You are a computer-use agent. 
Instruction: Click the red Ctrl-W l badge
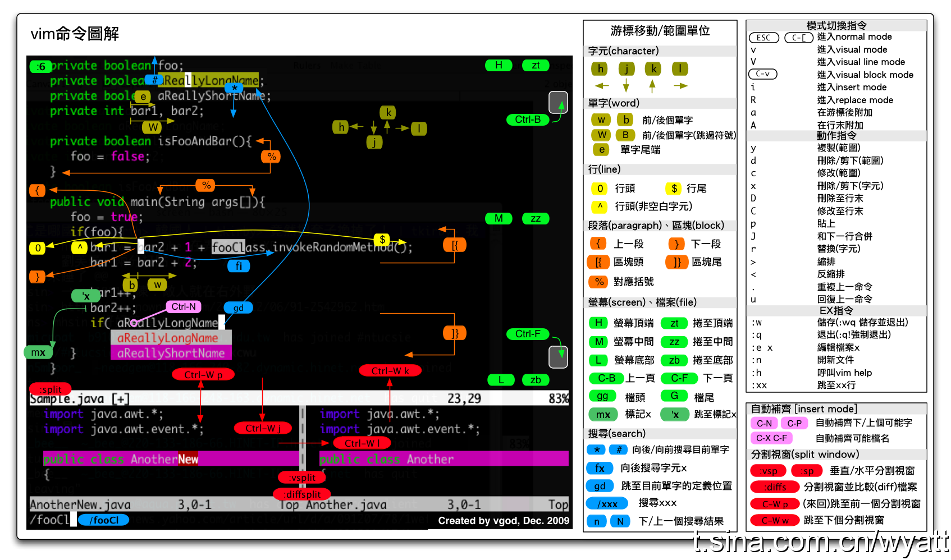click(362, 443)
